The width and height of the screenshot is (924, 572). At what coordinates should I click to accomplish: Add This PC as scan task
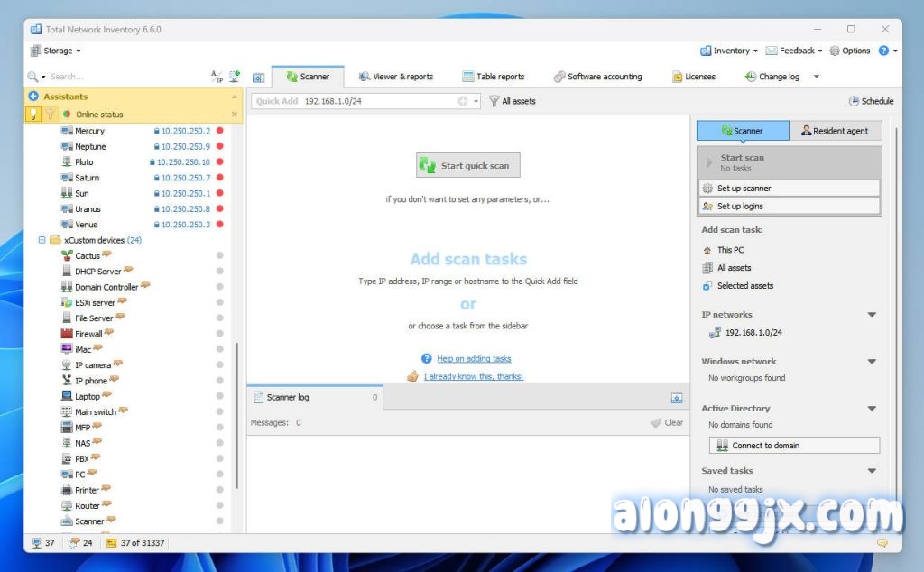coord(730,250)
